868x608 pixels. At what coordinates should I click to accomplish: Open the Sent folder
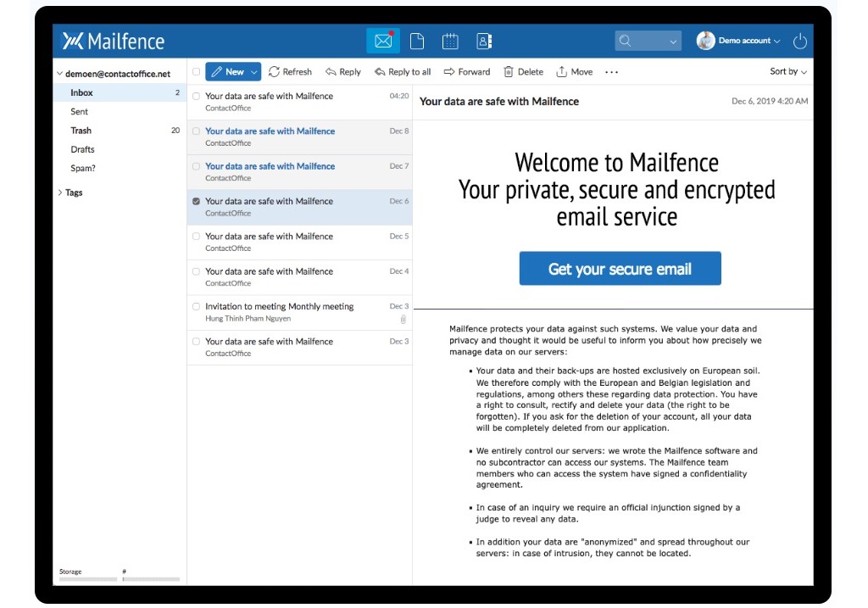point(120,111)
